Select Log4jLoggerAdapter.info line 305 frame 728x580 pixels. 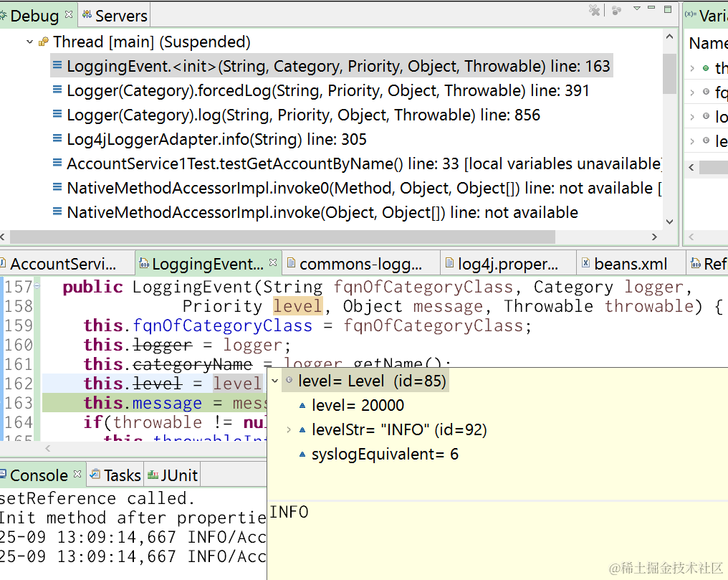coord(216,139)
